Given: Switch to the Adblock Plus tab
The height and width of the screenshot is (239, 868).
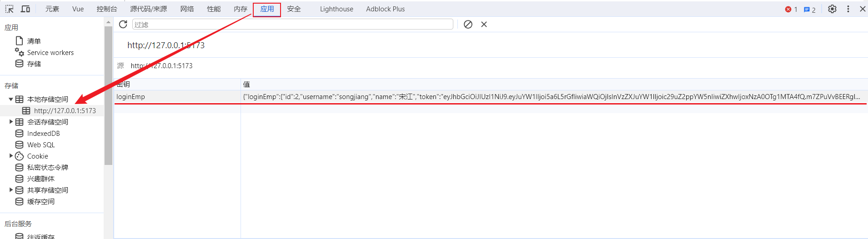Looking at the screenshot, I should (386, 9).
